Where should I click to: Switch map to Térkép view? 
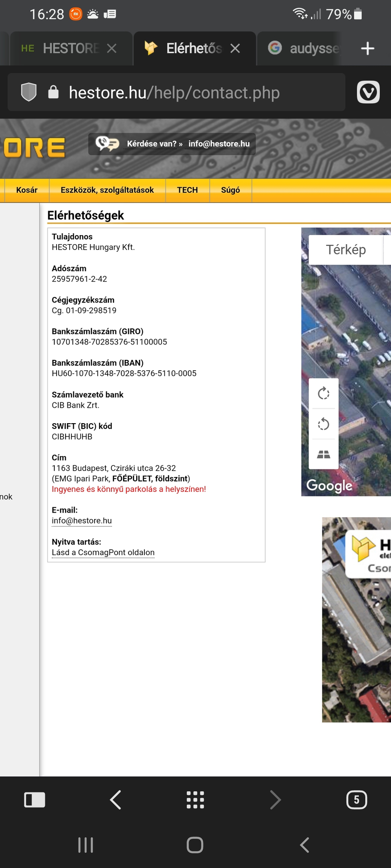pyautogui.click(x=346, y=250)
